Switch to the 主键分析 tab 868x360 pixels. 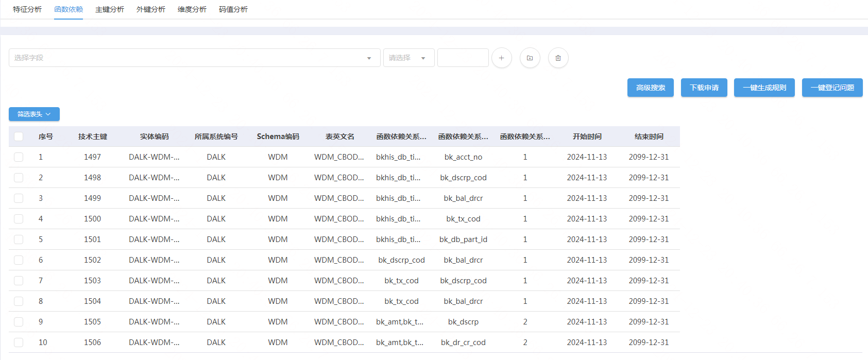110,9
